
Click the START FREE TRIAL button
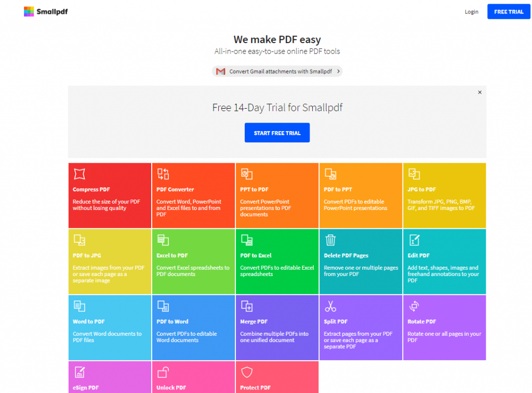point(277,133)
